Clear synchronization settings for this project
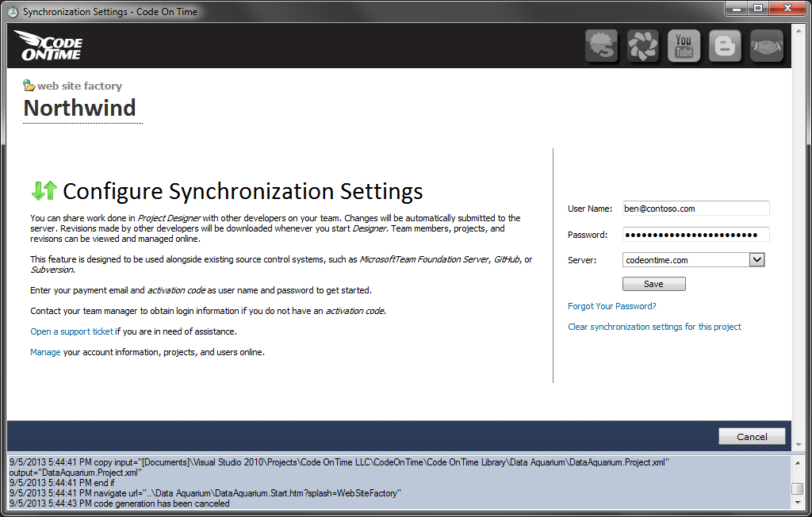This screenshot has height=517, width=812. (654, 327)
